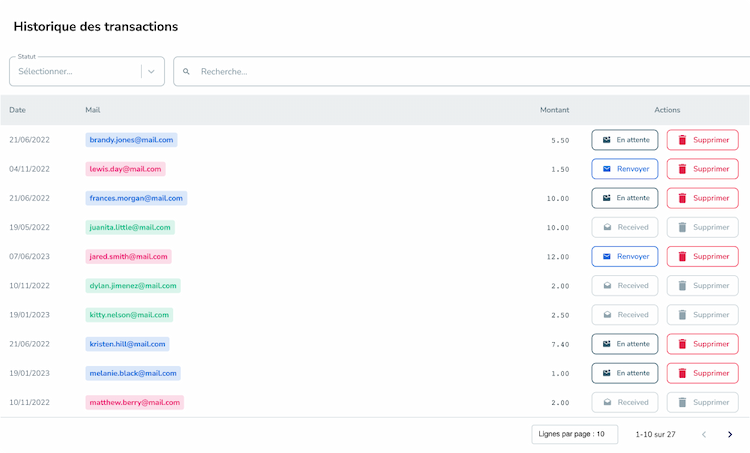
Task: Click mail icon in kristen.hill En attente button
Action: tap(606, 344)
